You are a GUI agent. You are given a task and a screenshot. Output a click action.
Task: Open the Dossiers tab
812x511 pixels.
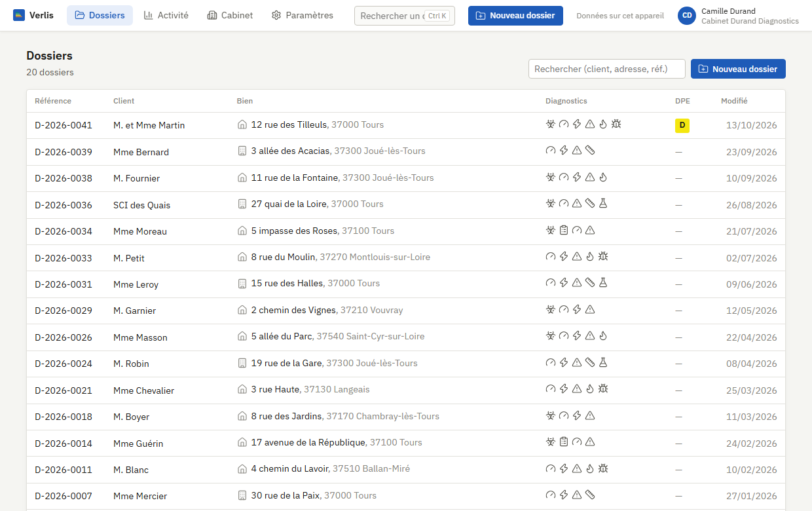coord(100,15)
